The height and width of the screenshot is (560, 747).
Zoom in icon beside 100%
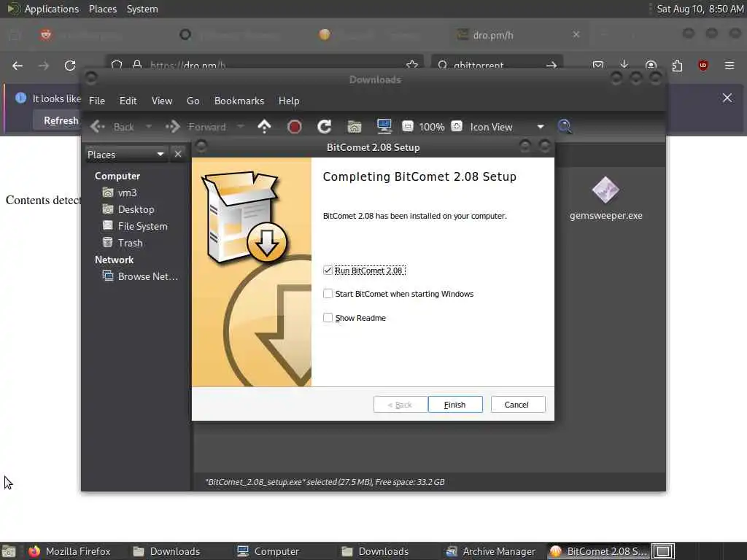457,126
